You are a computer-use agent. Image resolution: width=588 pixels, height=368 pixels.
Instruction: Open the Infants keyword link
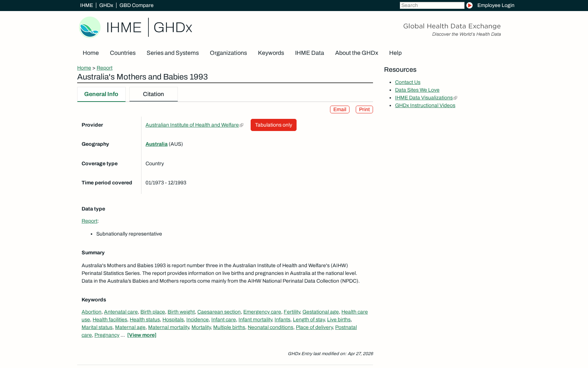282,319
